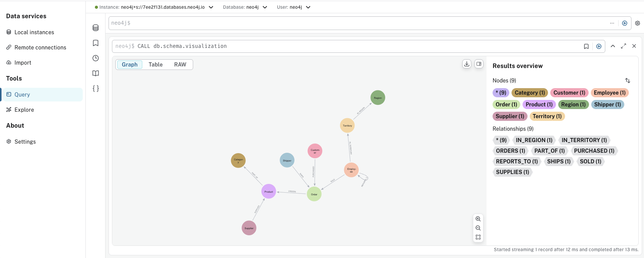
Task: Select the Customer node label color chip
Action: coord(569,93)
